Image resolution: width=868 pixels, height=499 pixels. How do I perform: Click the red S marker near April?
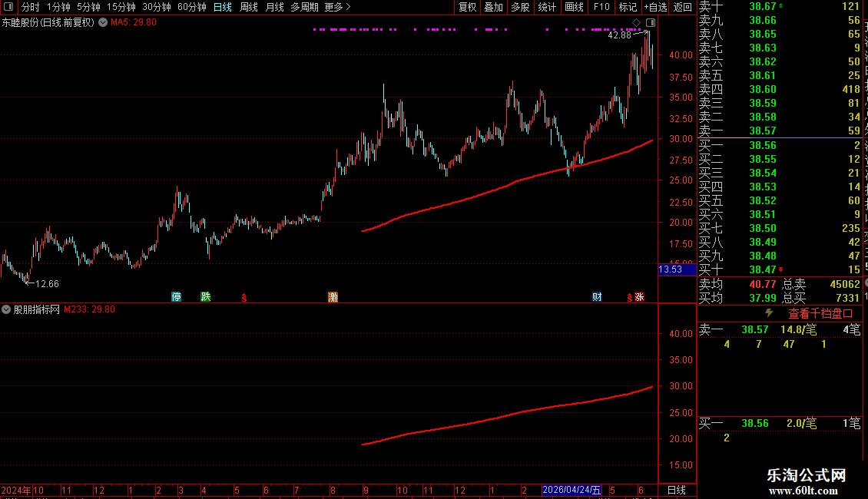(244, 298)
